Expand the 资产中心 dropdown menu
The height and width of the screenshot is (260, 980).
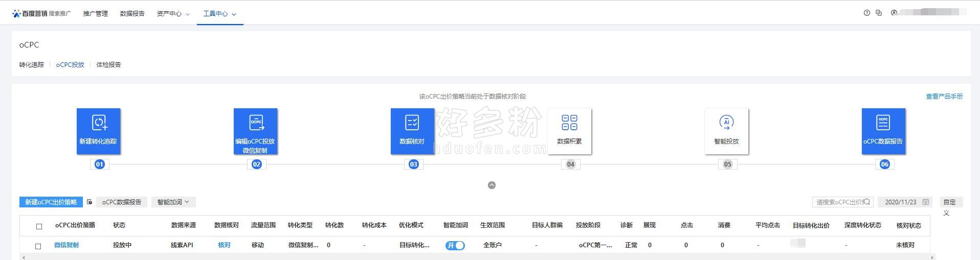(x=173, y=14)
